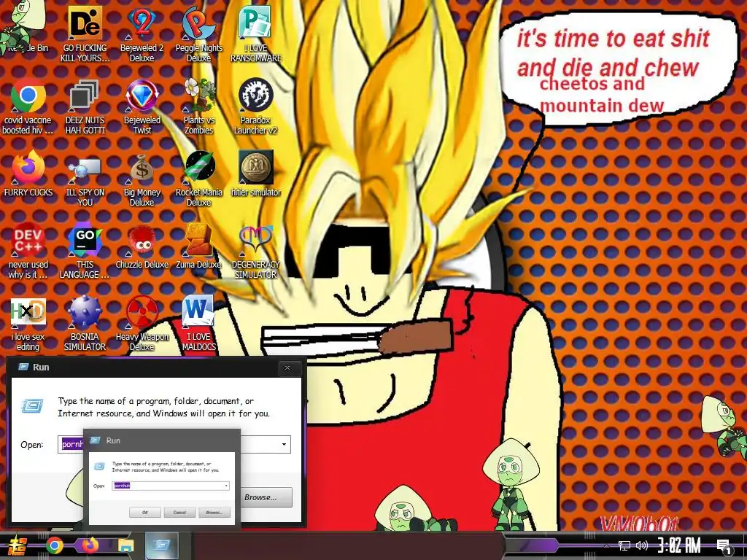747x560 pixels.
Task: Select the GoLand 'GO' desktop shortcut
Action: click(x=85, y=251)
